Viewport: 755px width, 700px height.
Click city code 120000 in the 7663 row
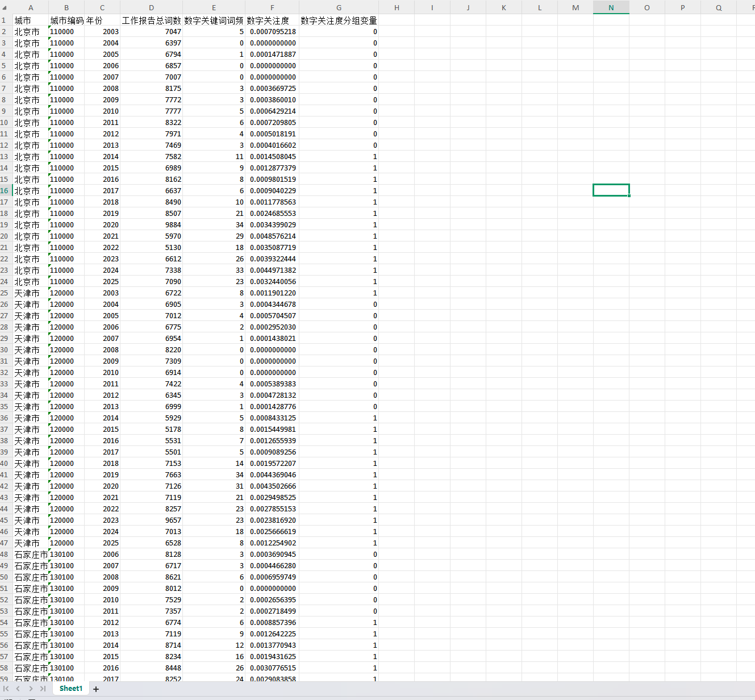point(66,475)
